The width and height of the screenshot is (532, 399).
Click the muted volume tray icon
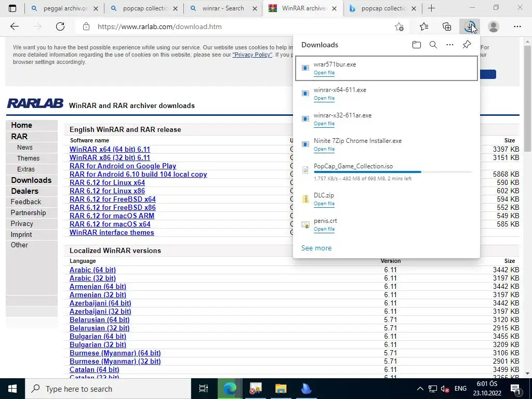pos(445,389)
